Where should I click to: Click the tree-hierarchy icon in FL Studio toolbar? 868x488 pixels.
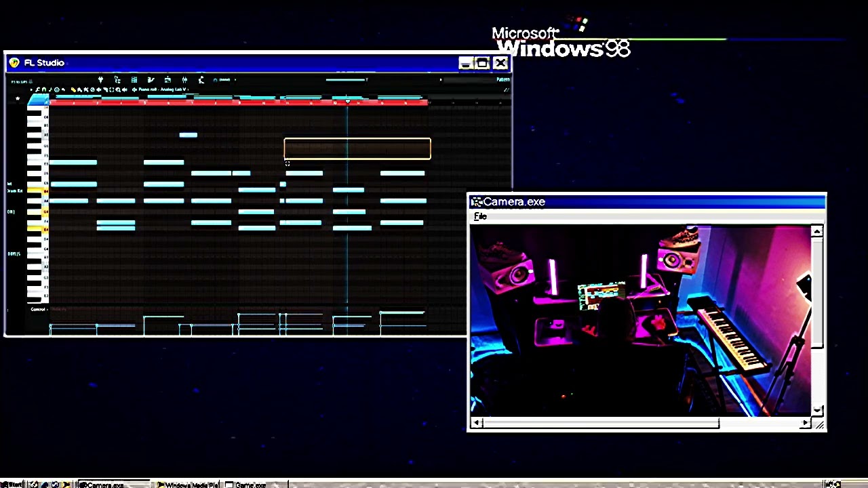click(117, 80)
